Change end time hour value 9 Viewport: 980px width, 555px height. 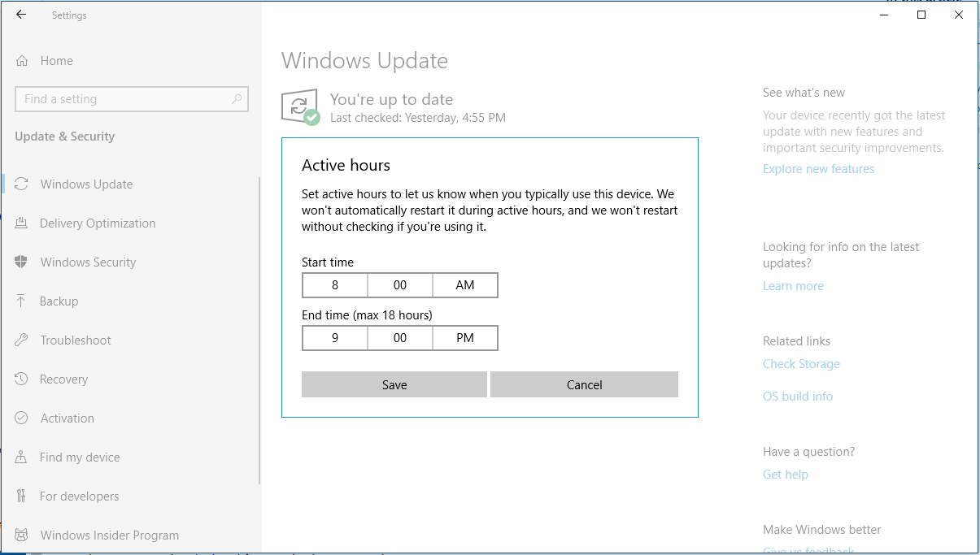[x=335, y=338]
